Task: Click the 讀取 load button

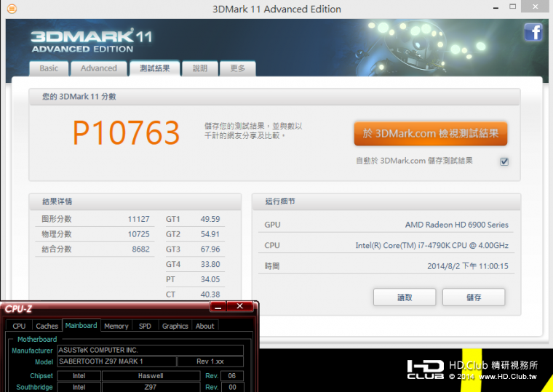Action: tap(405, 297)
